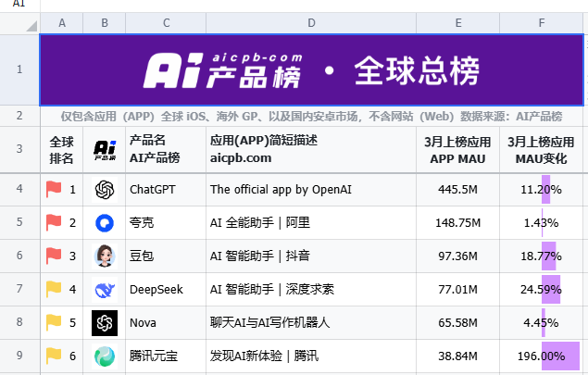
Task: Click the 196.00% change cell
Action: [x=541, y=356]
